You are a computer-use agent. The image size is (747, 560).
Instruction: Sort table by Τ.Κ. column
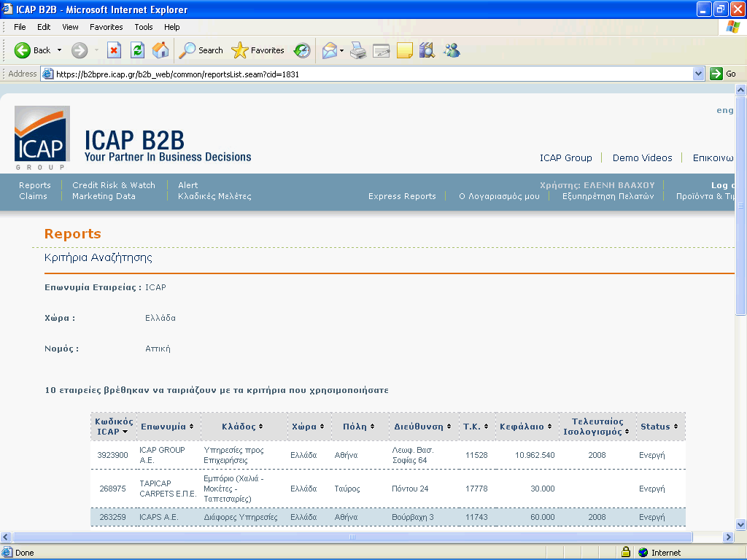(x=476, y=427)
